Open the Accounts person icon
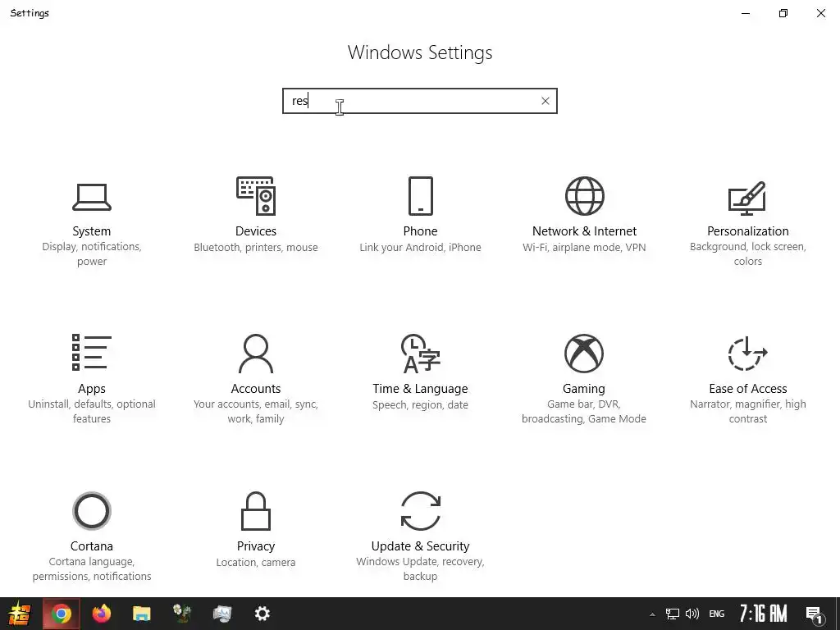Image resolution: width=840 pixels, height=630 pixels. (x=256, y=354)
